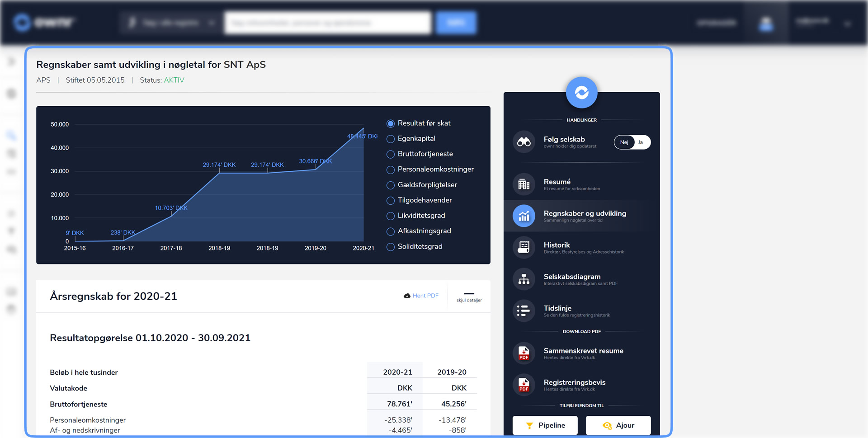Click the Årsregnskab for 2020-21 heading
This screenshot has width=868, height=438.
point(113,297)
